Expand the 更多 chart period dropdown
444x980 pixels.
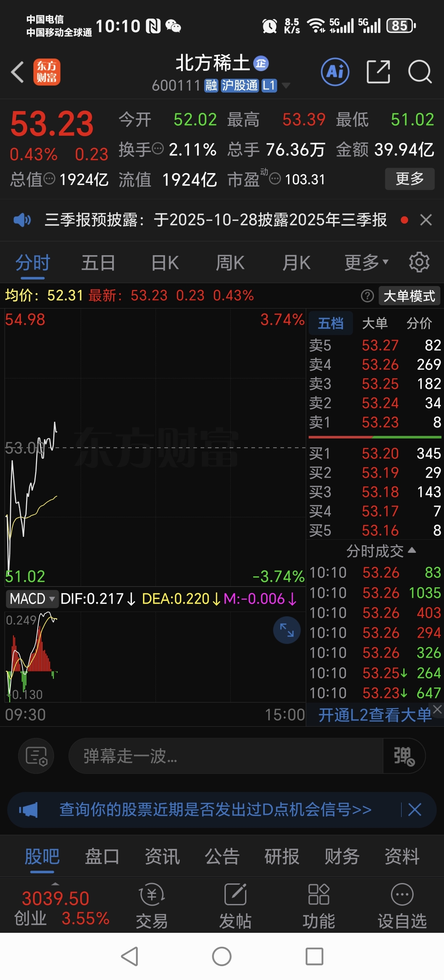coord(366,262)
